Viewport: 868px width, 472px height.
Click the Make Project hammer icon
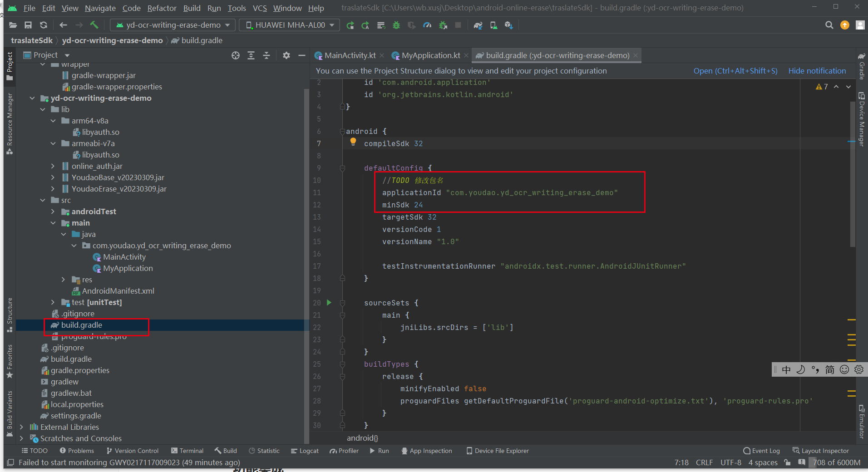click(x=94, y=25)
